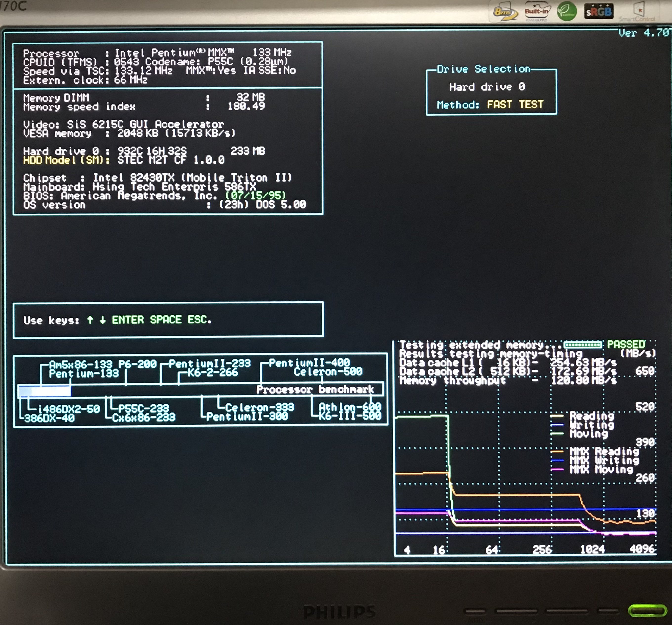Click the orange Reading legend line
Viewport: 672px width, 625px height.
[557, 416]
